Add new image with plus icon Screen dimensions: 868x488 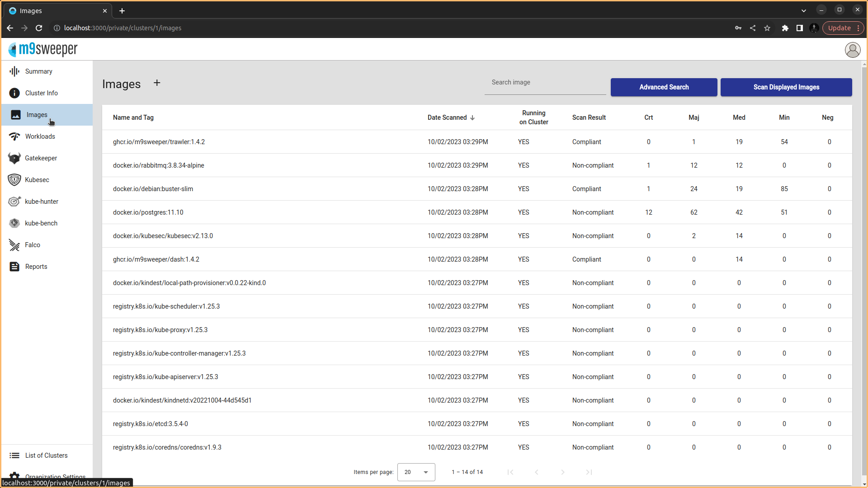point(157,83)
